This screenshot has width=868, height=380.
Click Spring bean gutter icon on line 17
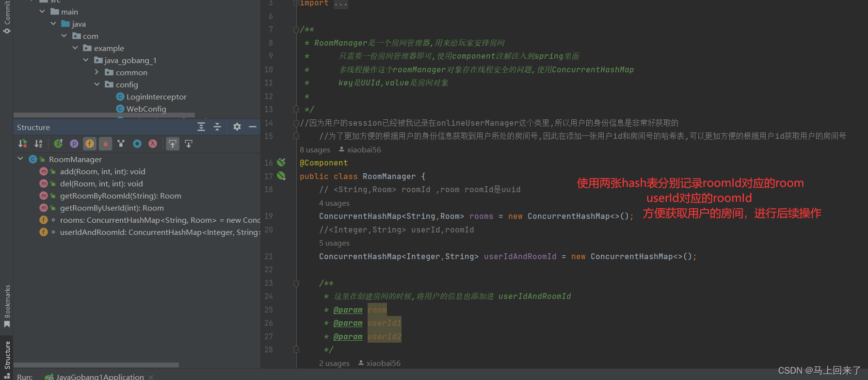281,176
